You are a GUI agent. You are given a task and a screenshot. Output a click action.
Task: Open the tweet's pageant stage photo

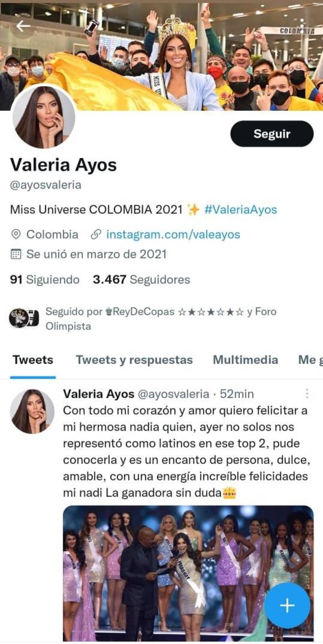coord(188,573)
